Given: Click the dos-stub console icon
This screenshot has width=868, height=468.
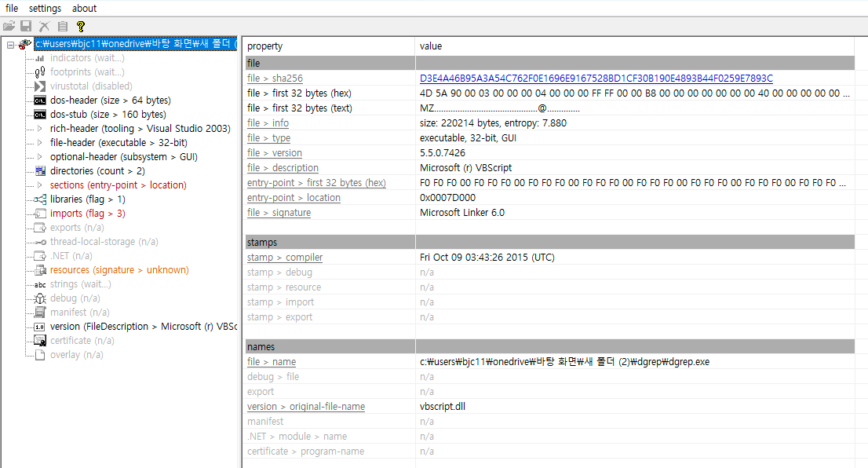Looking at the screenshot, I should point(40,115).
